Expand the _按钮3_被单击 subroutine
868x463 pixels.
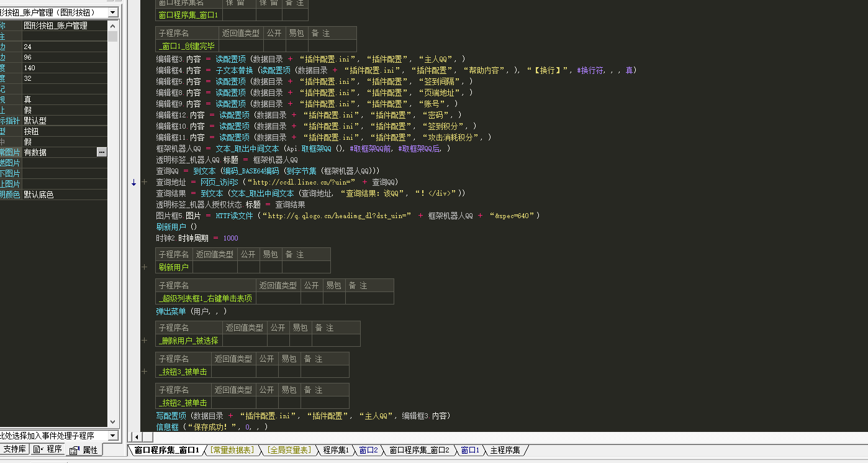145,372
